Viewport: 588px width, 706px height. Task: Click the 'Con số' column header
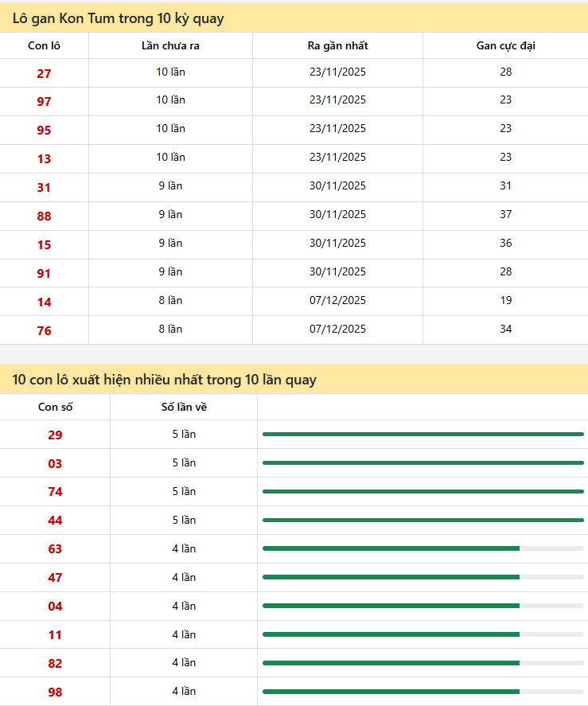pos(55,408)
